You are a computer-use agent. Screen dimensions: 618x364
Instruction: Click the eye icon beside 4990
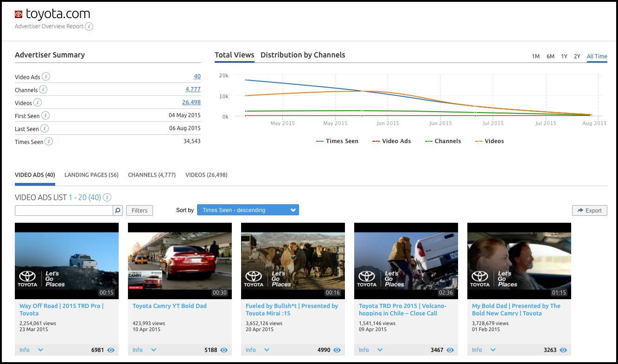tap(337, 350)
